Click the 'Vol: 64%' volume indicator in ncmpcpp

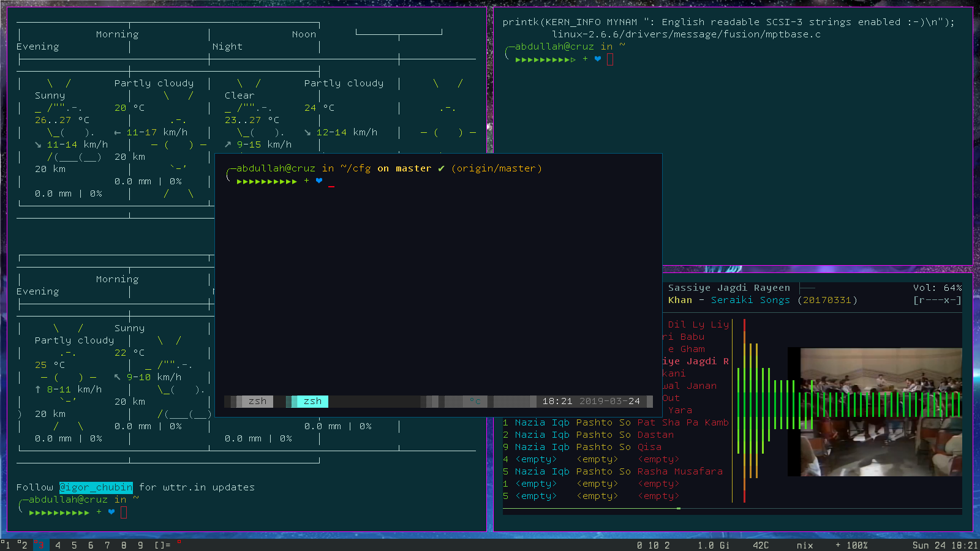(937, 288)
